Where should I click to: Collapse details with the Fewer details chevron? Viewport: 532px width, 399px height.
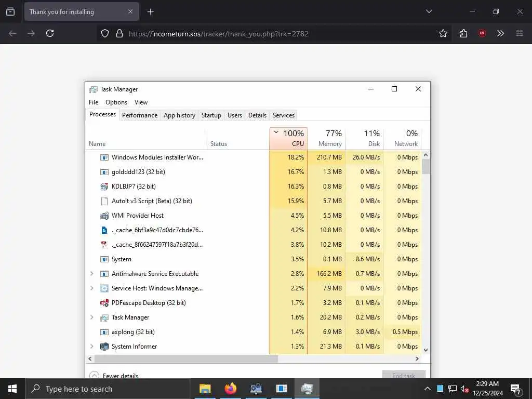[x=95, y=376]
